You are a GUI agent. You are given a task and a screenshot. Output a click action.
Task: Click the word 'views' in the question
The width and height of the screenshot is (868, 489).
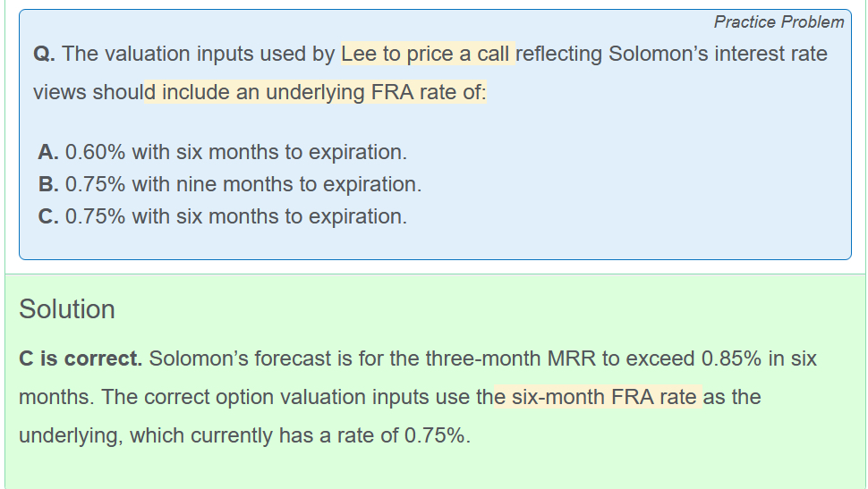point(59,92)
